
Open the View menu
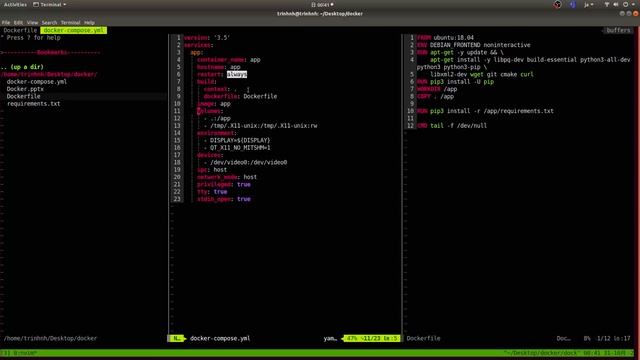[32, 22]
